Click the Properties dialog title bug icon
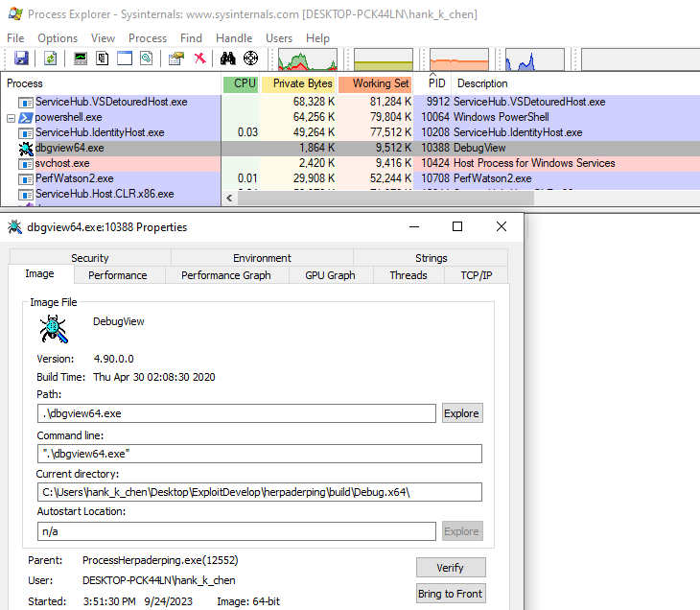This screenshot has width=700, height=610. pos(14,227)
